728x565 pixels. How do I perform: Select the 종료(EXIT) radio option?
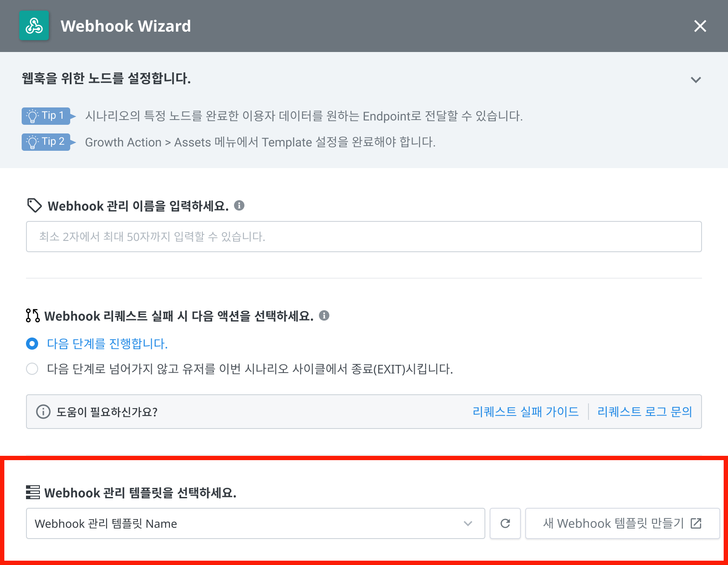tap(32, 369)
